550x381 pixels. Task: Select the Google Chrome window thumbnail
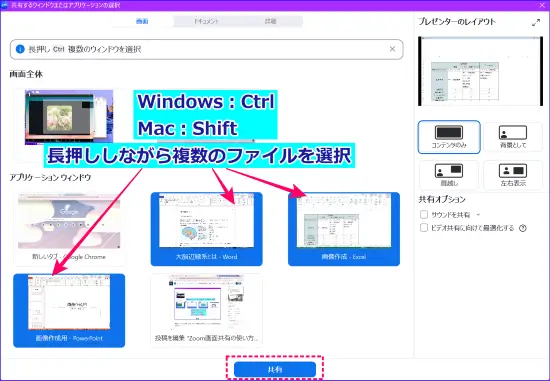[69, 229]
